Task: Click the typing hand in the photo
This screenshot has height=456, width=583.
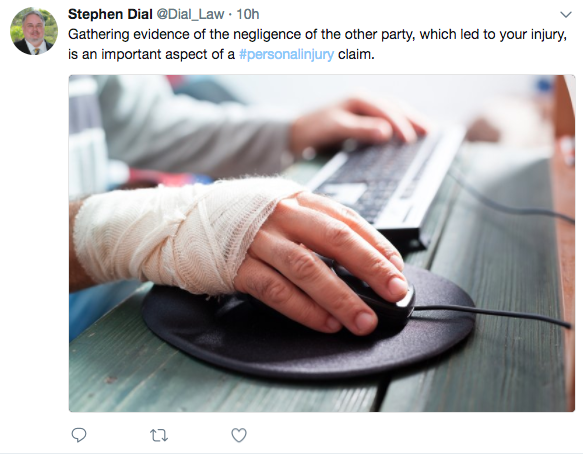Action: 357,125
